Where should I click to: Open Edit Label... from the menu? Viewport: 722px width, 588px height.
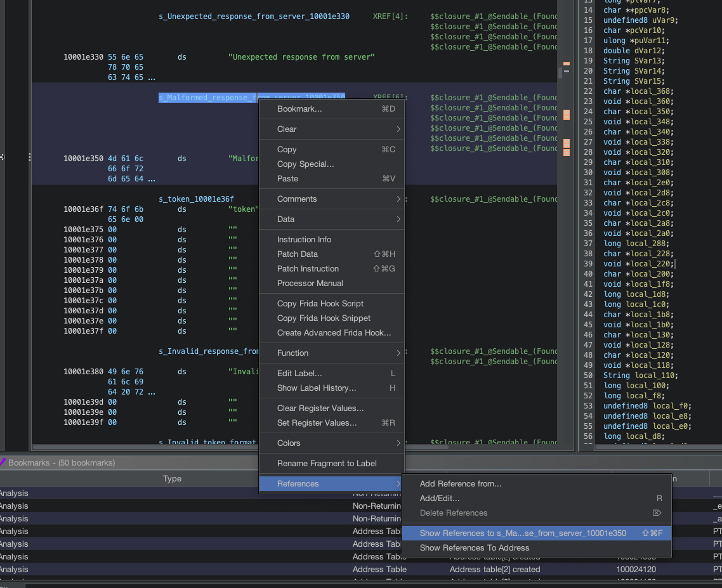[x=299, y=373]
